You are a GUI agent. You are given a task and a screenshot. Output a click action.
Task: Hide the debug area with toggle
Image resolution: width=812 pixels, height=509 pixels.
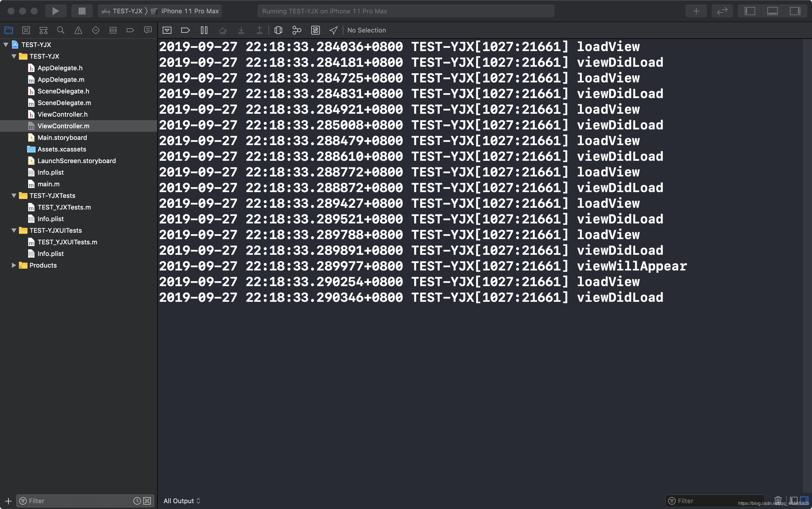167,30
